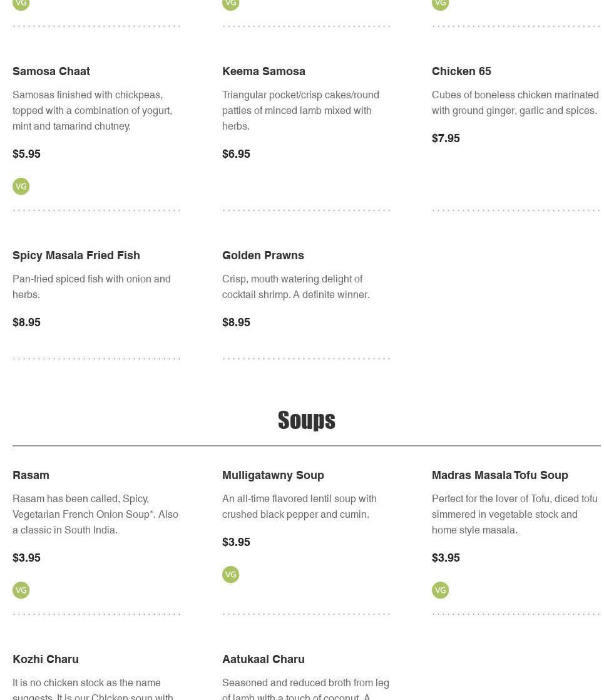Select the Keema Samosa heading

[264, 71]
